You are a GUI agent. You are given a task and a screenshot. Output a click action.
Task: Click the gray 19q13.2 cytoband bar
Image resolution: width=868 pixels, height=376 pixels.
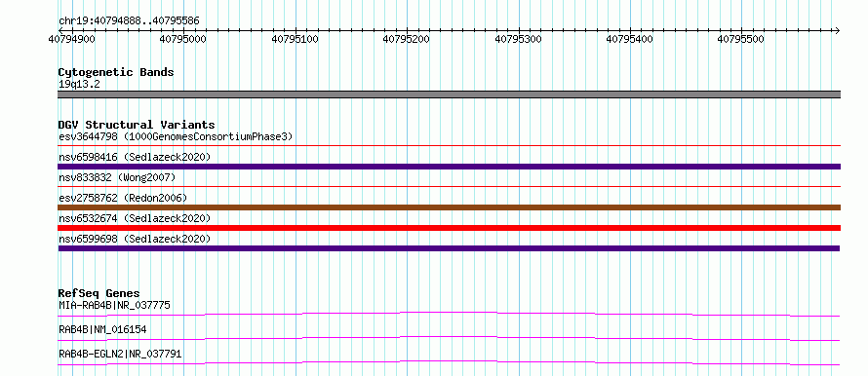(449, 94)
